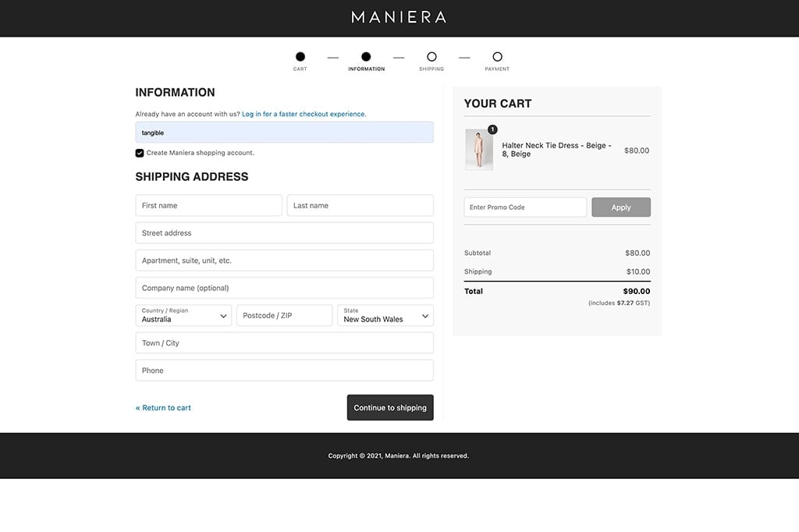Click the Shipping $10.00 value
Viewport: 799px width, 532px height.
click(638, 271)
